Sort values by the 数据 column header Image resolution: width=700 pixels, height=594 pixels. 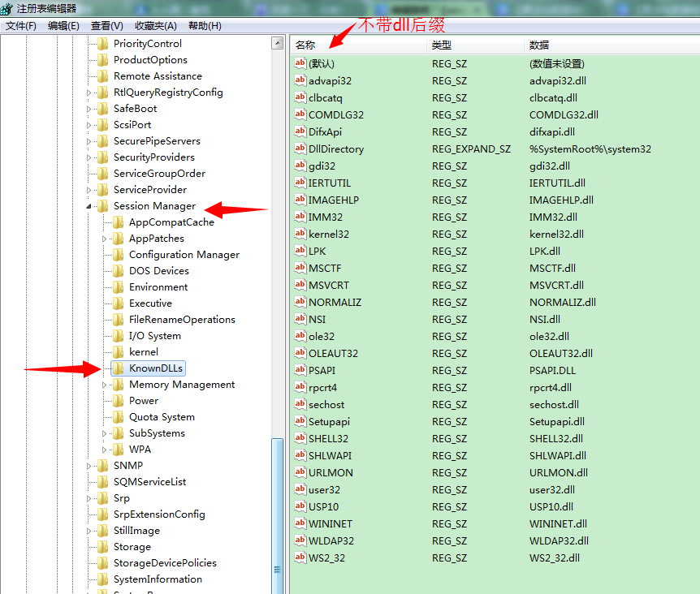(612, 45)
